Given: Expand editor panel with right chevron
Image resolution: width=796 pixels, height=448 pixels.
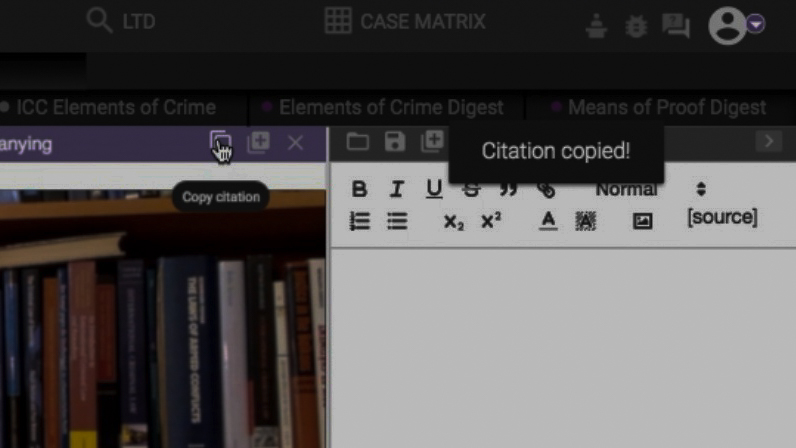Looking at the screenshot, I should click(769, 141).
